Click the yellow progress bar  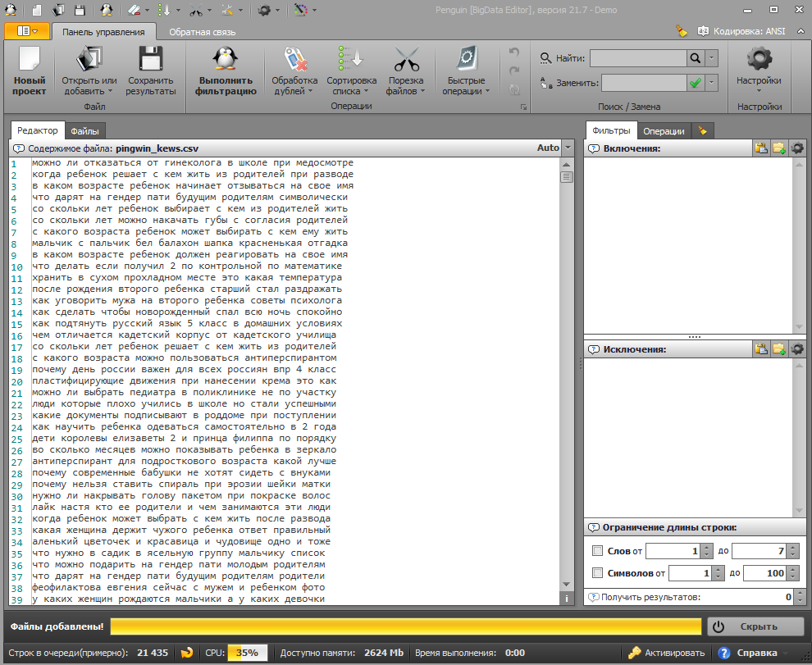point(405,626)
